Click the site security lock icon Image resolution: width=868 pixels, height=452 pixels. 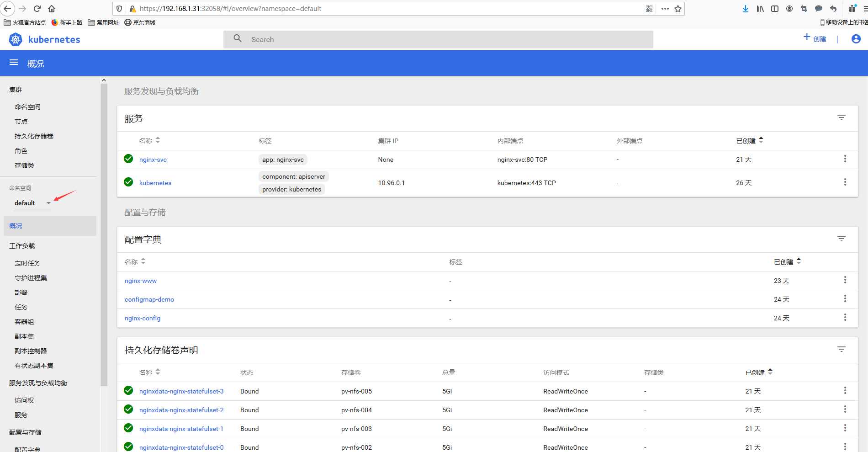point(132,9)
